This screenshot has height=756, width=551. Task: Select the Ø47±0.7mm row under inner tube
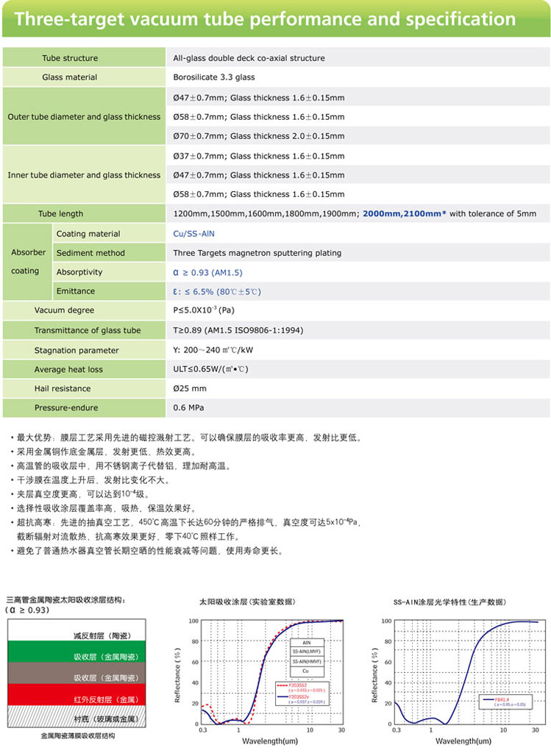tap(358, 175)
